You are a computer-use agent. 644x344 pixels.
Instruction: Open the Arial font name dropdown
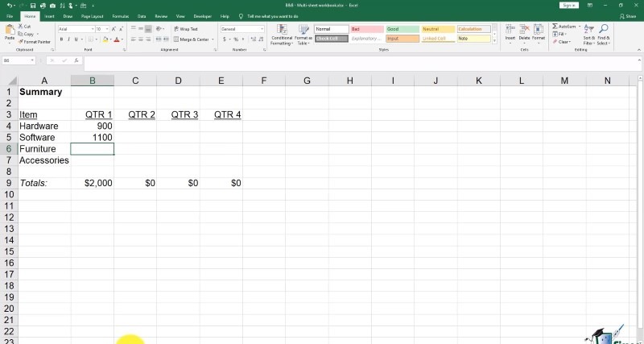(x=90, y=29)
